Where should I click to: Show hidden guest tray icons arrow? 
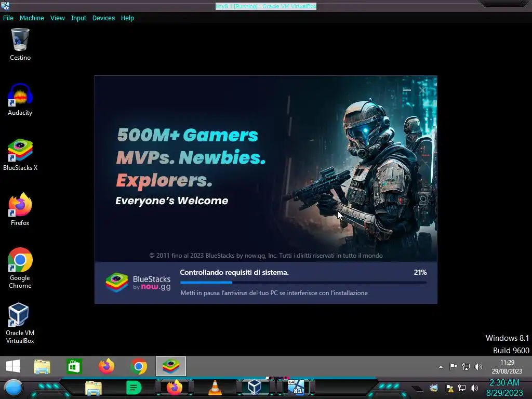pos(441,367)
